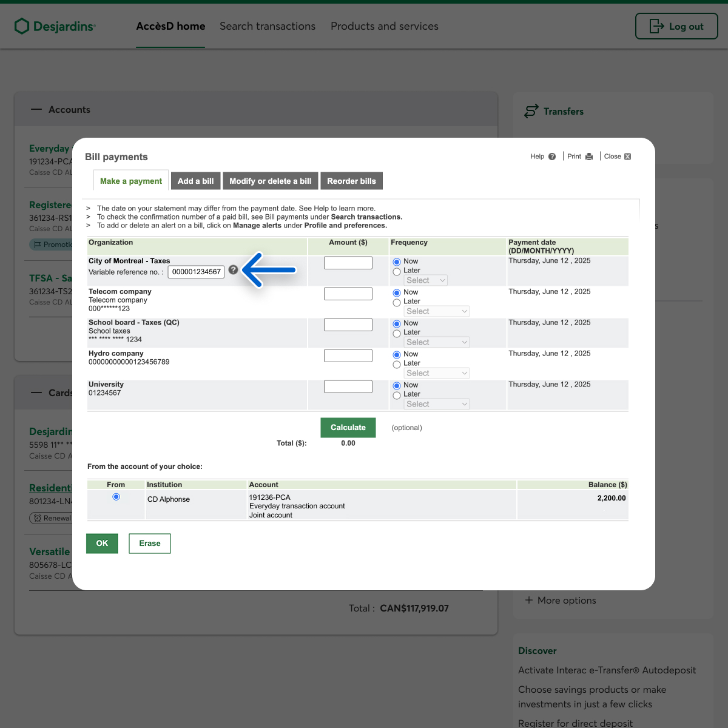Image resolution: width=728 pixels, height=728 pixels.
Task: Select the CD Alphonse account radio button
Action: [x=116, y=497]
